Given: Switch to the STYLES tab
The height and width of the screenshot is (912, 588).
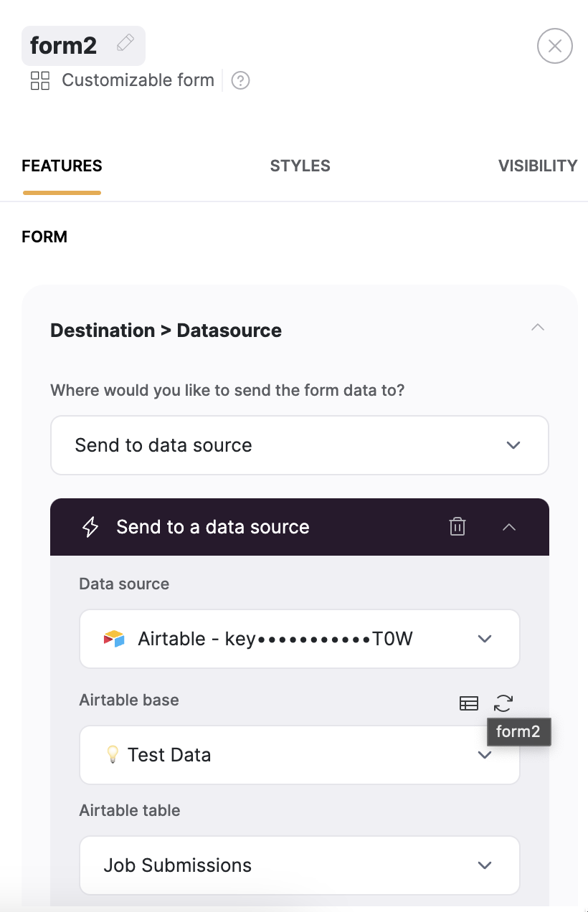Looking at the screenshot, I should [x=300, y=166].
